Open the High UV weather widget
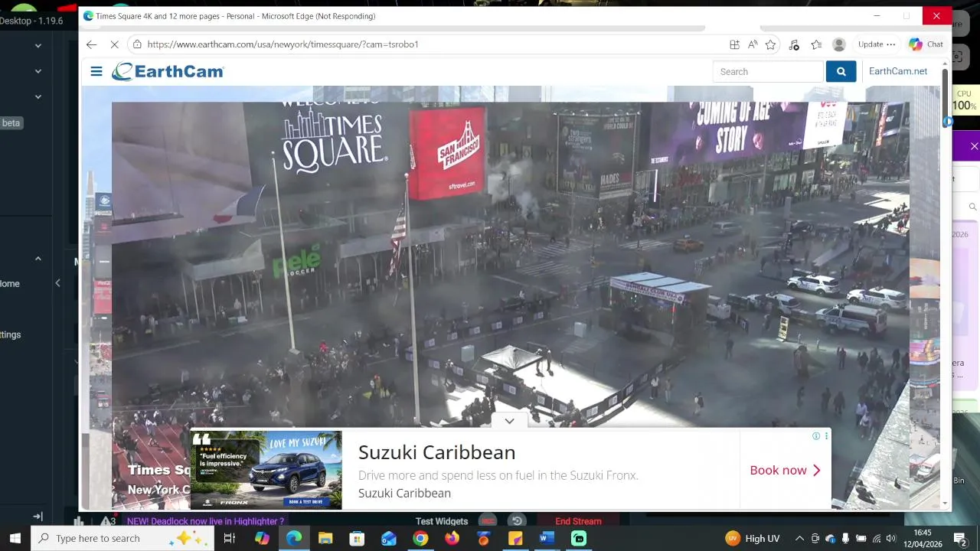 (753, 538)
